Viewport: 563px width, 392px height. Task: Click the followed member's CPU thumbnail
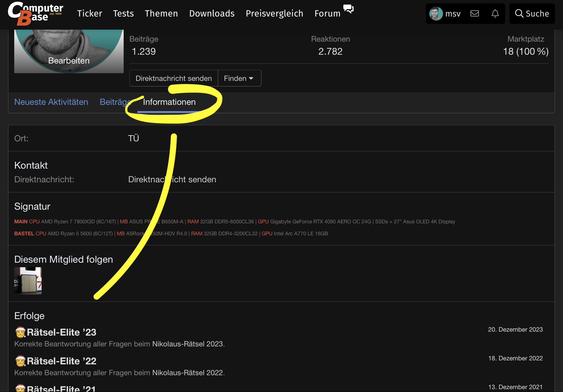(x=28, y=281)
